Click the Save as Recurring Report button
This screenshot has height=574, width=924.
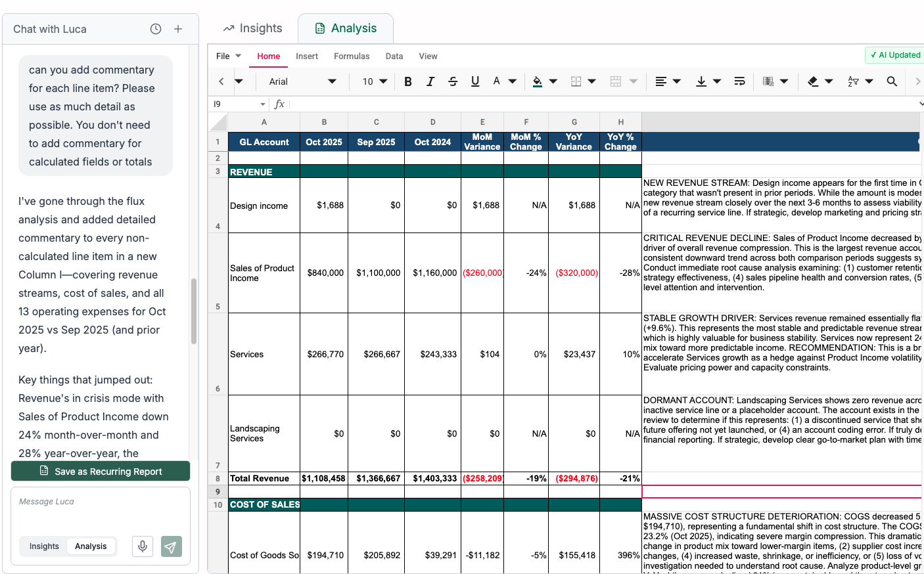click(100, 471)
